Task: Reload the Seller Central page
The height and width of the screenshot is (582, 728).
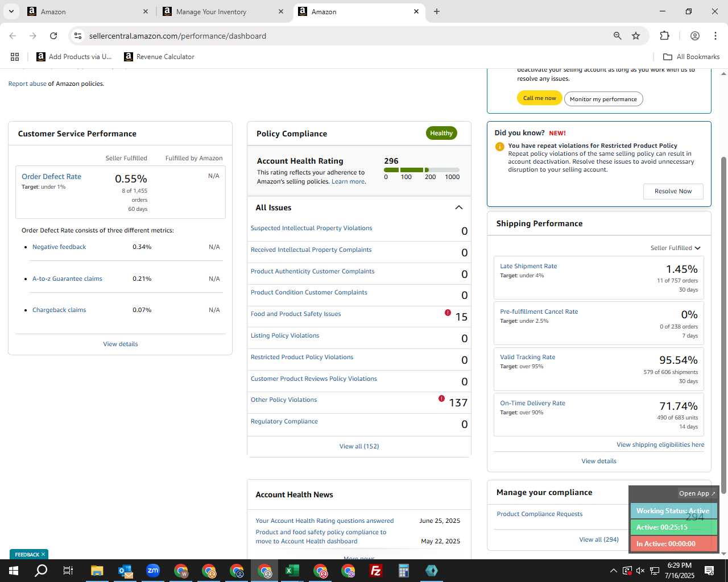Action: point(53,36)
